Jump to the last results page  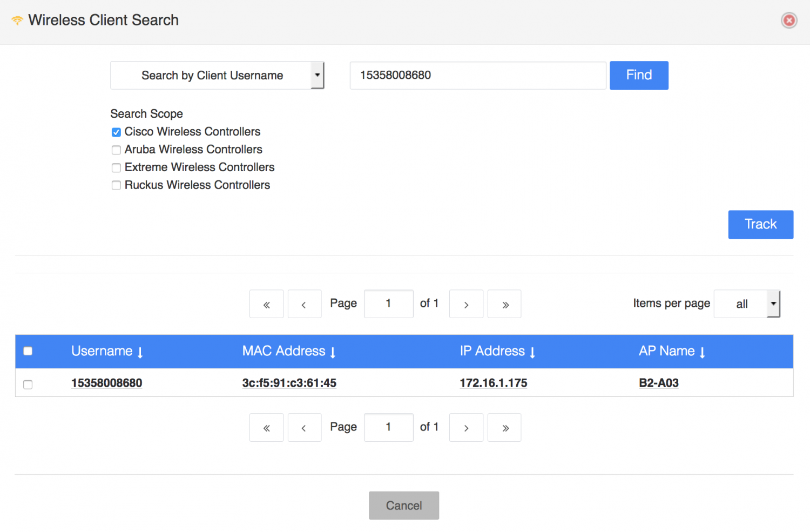click(x=504, y=304)
